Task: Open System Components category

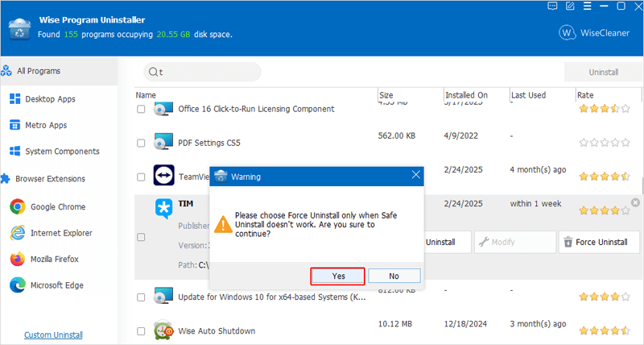Action: click(x=62, y=152)
